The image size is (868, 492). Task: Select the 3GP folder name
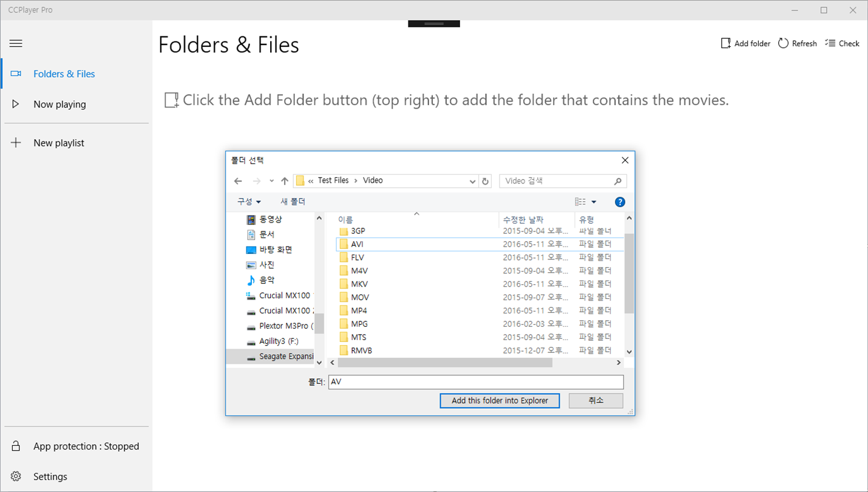pos(358,231)
